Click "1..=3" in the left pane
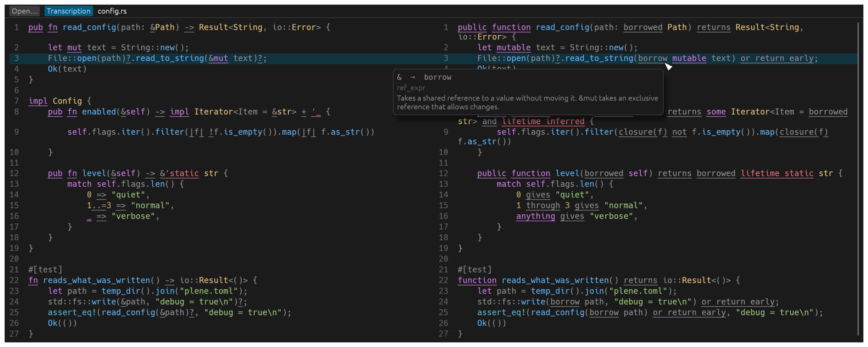 point(99,206)
